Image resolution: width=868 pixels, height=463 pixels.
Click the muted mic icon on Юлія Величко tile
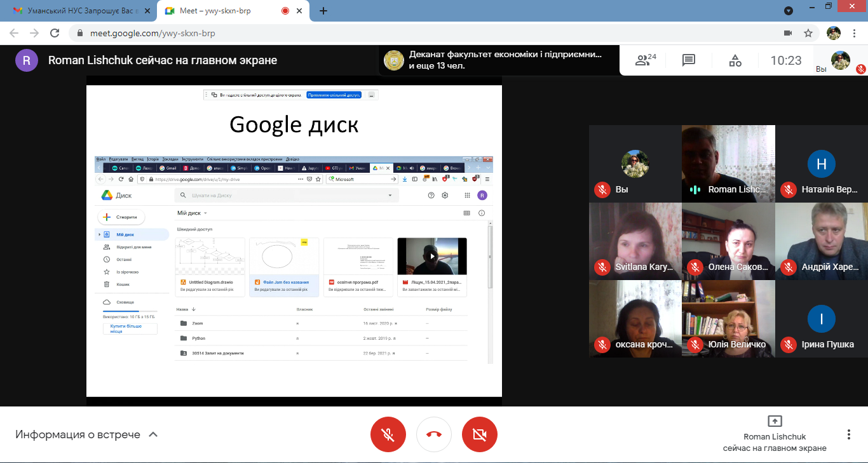695,344
